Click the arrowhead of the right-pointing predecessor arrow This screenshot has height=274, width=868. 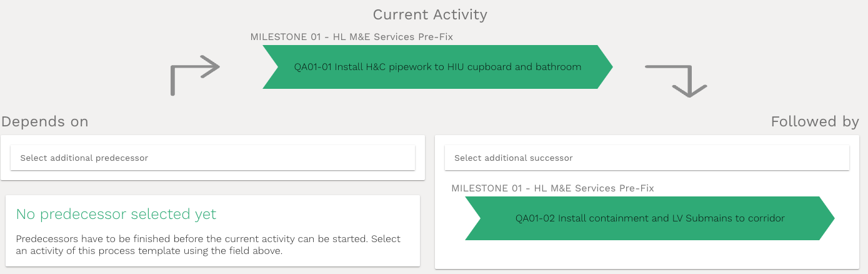tap(212, 66)
